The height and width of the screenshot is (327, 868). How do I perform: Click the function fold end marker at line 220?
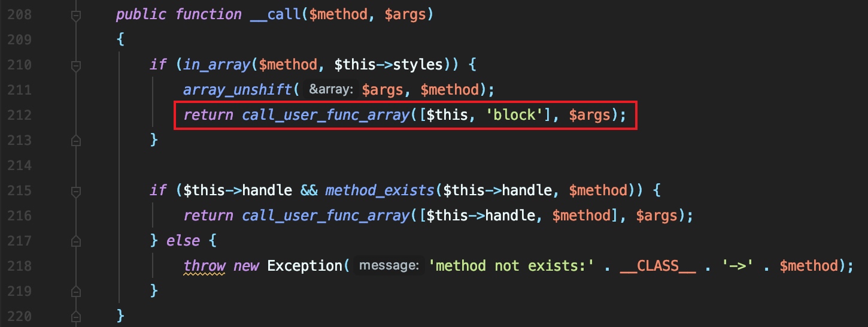[75, 316]
